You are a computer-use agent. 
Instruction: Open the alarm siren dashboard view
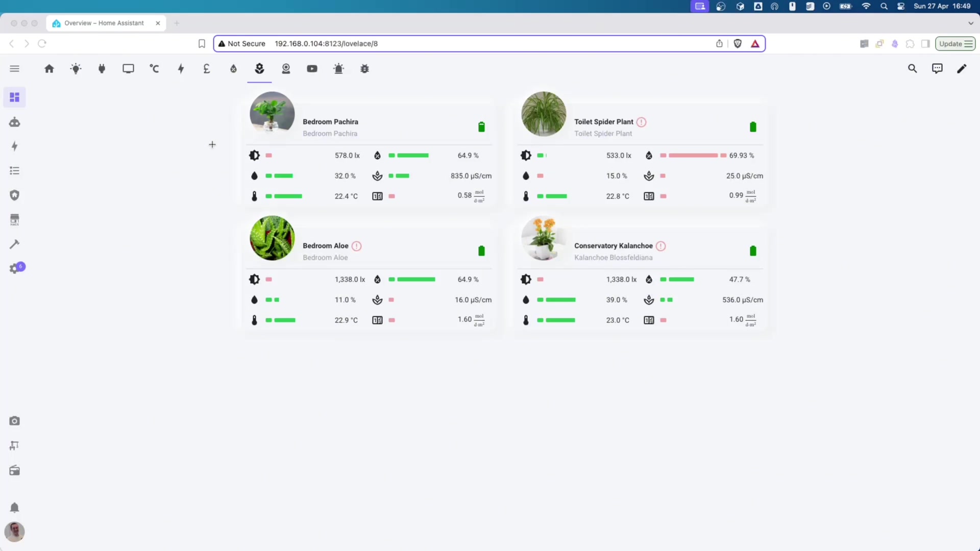338,68
